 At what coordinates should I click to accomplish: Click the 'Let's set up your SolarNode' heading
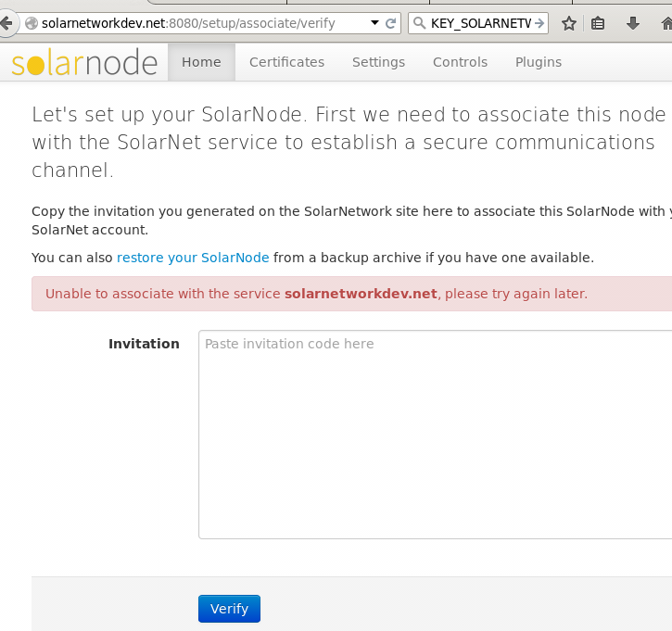(349, 142)
